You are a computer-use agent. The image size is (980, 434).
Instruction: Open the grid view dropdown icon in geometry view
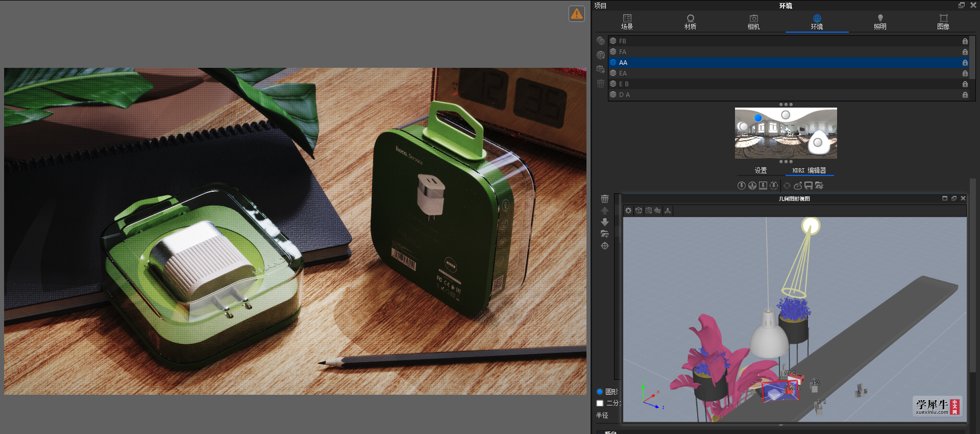(x=657, y=211)
